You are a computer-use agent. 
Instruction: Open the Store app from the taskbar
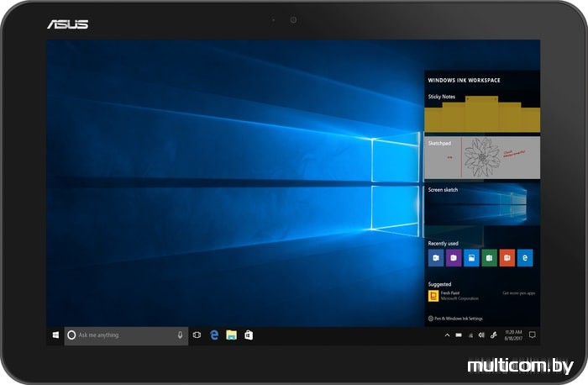[x=249, y=335]
